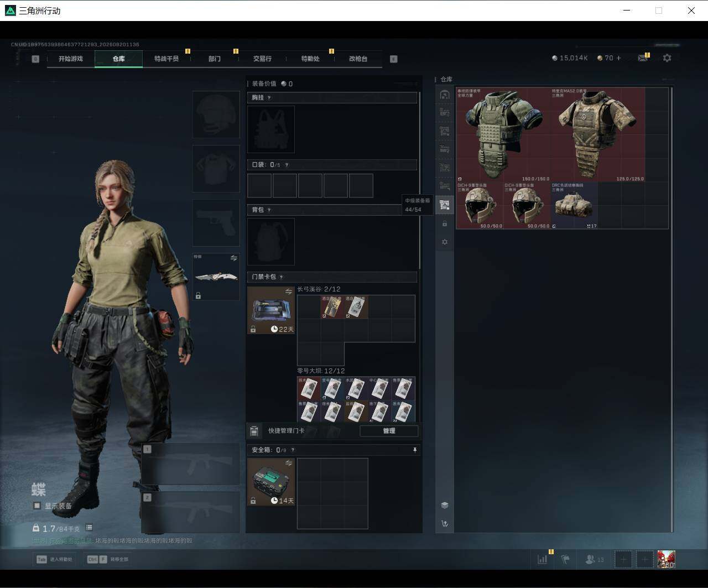Click the Tab 进入特勤处 shortcut button
Screen dimensions: 708x588
[55, 559]
